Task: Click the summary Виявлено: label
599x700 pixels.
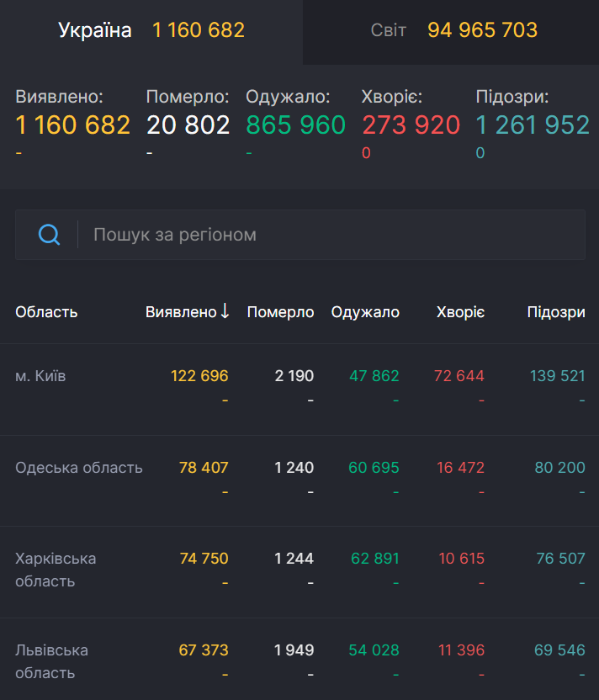Action: coord(60,97)
